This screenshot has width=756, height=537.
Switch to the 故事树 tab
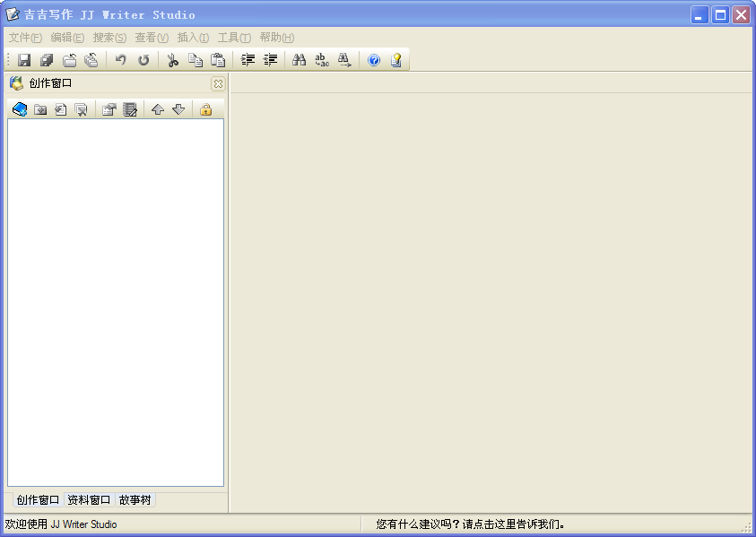coord(135,499)
